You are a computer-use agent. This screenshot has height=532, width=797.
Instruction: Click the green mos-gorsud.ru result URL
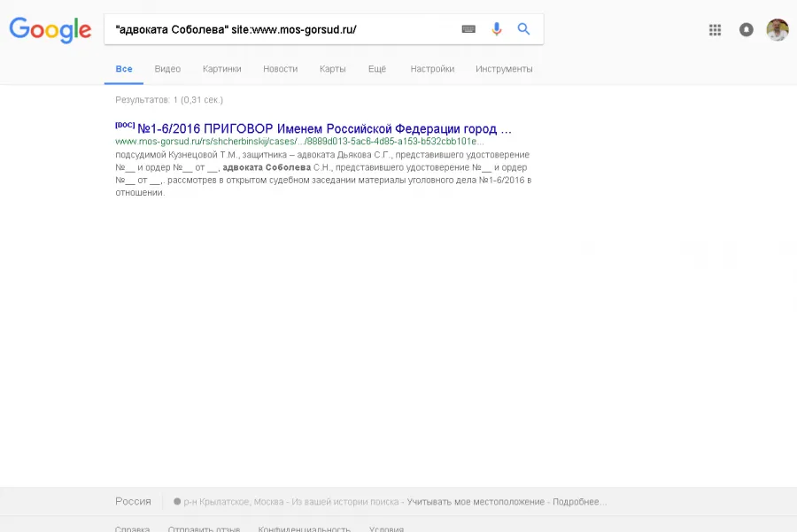coord(299,142)
